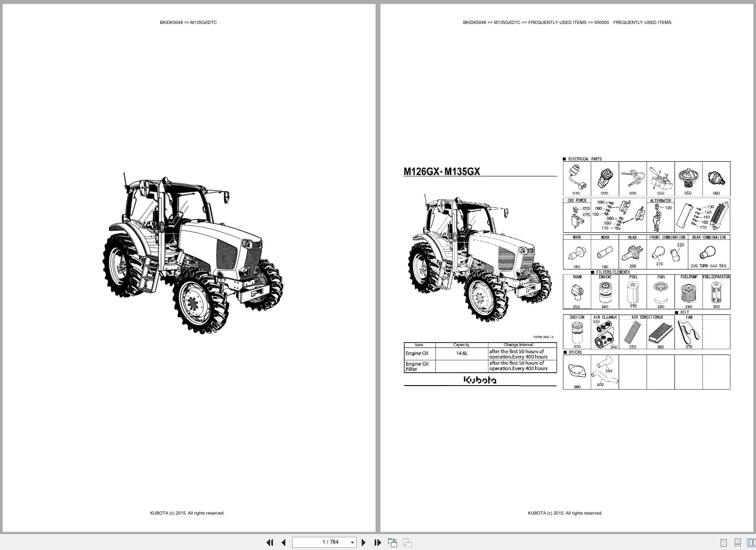Click the fan belt 370 icon
This screenshot has height=550, width=756.
[689, 332]
